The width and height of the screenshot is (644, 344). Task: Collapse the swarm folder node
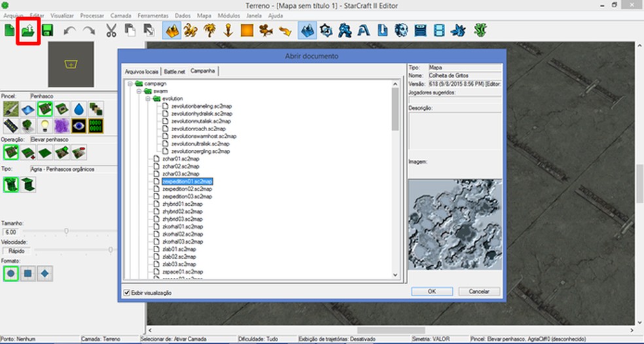click(x=139, y=91)
